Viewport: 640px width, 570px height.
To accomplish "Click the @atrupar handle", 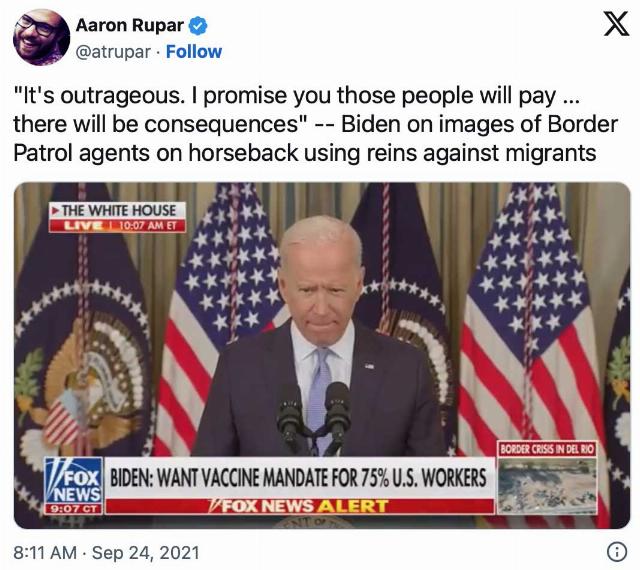I will [113, 52].
